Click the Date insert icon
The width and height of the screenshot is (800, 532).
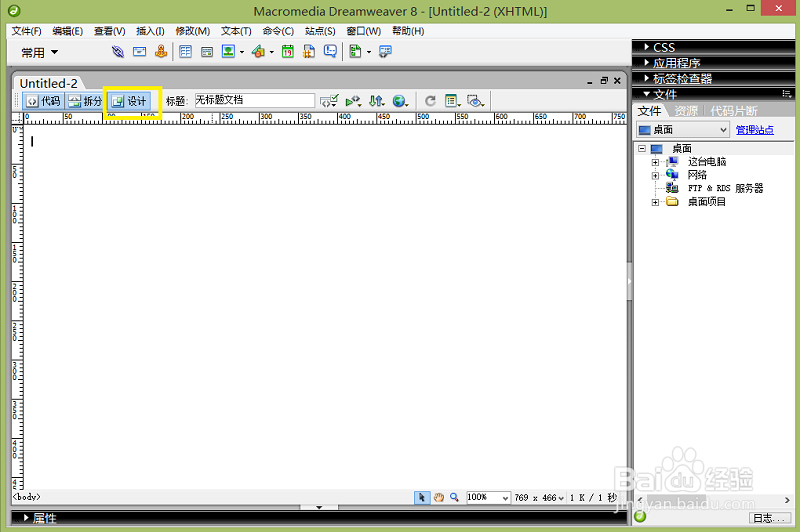pyautogui.click(x=288, y=52)
